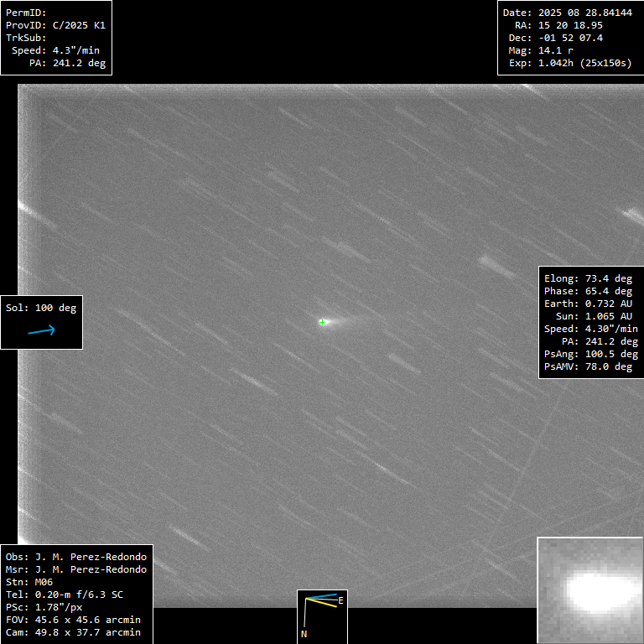Click station code M06
Image resolution: width=644 pixels, height=644 pixels.
44,582
